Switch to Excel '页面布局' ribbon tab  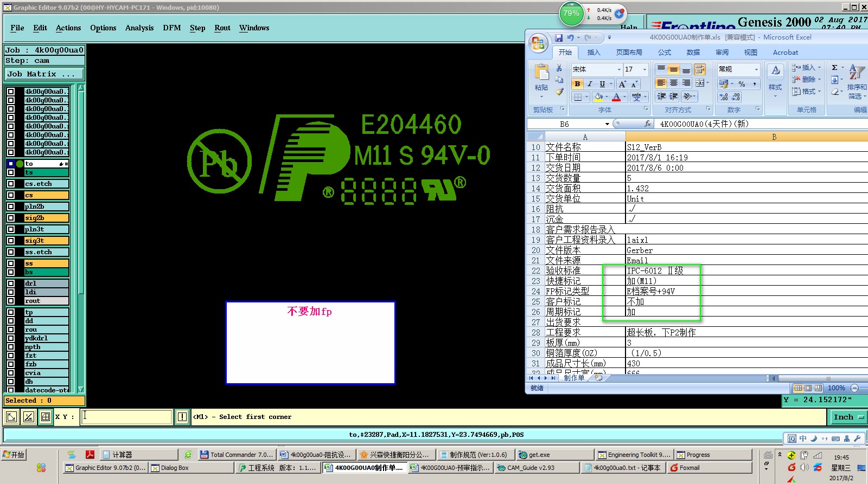coord(629,53)
